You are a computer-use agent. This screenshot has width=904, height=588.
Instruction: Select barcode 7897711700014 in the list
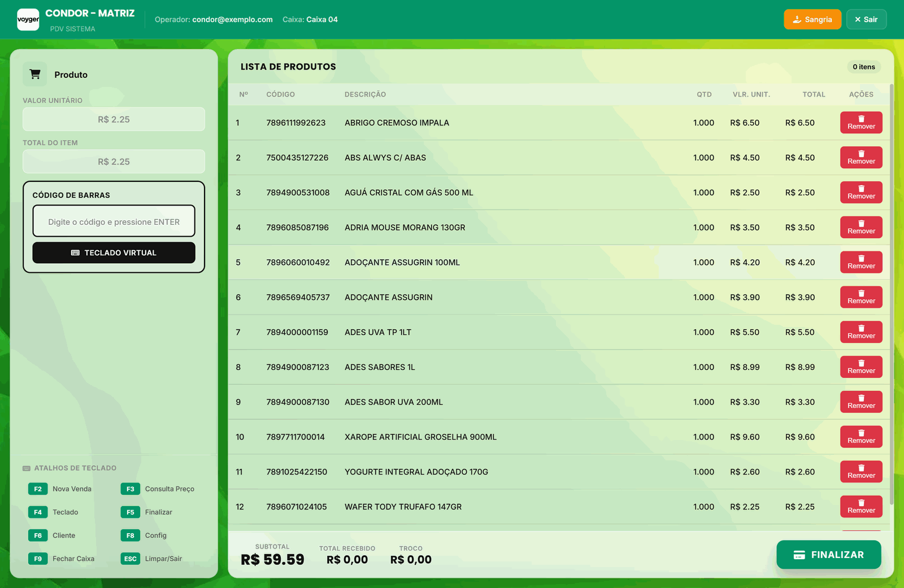tap(295, 437)
